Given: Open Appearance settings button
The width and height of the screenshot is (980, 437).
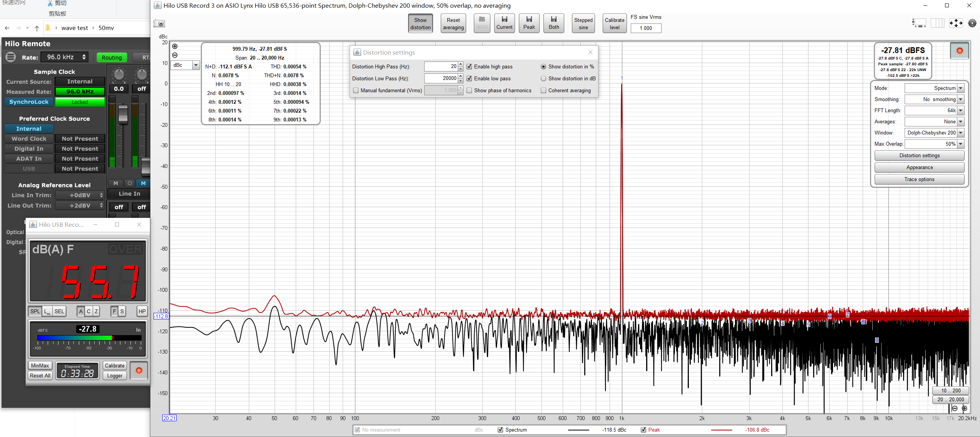Looking at the screenshot, I should 919,168.
